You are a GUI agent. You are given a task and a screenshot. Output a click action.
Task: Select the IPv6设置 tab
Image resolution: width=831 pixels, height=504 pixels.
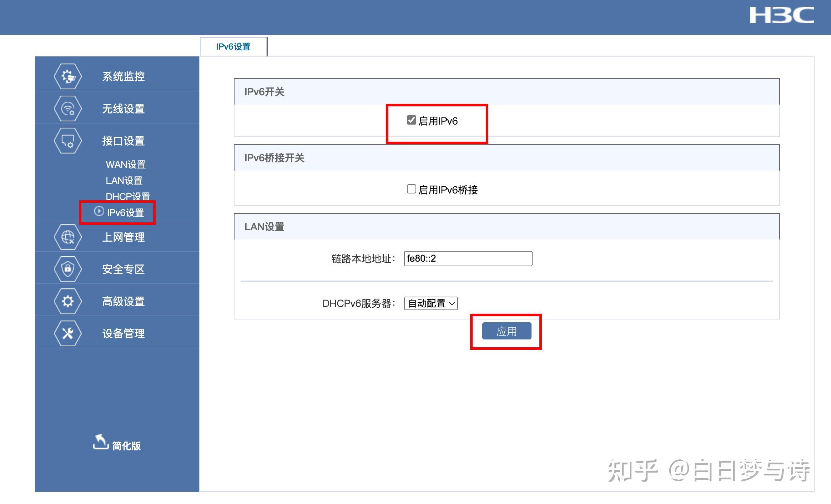click(x=233, y=47)
